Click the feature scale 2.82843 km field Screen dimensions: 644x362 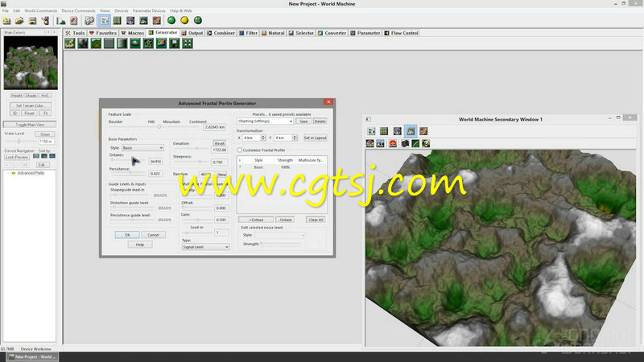coord(215,127)
